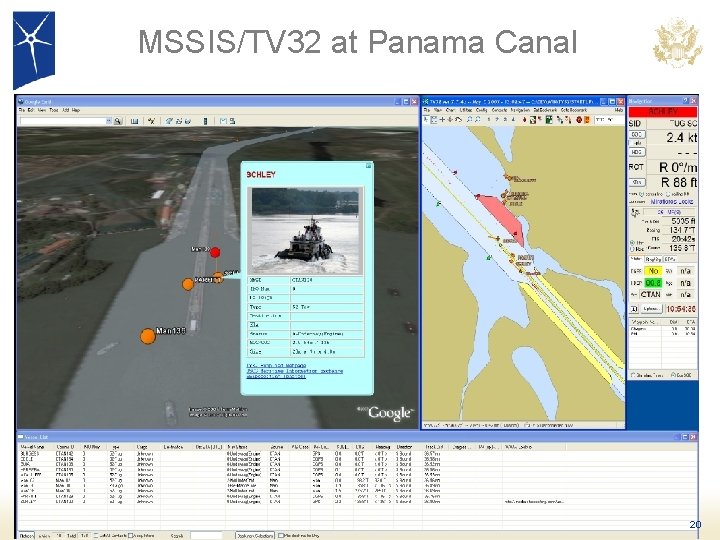720x540 pixels.
Task: Open the Chart menu in TV32
Action: (450, 110)
